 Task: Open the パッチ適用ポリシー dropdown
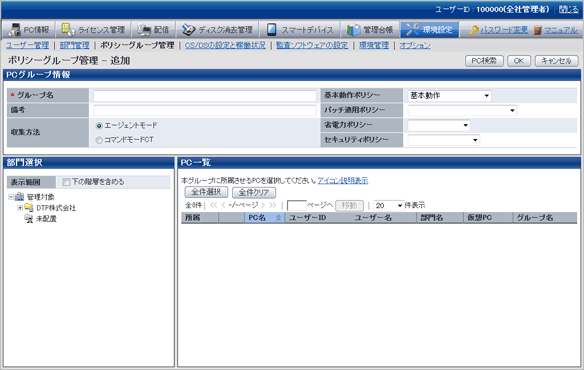click(462, 110)
